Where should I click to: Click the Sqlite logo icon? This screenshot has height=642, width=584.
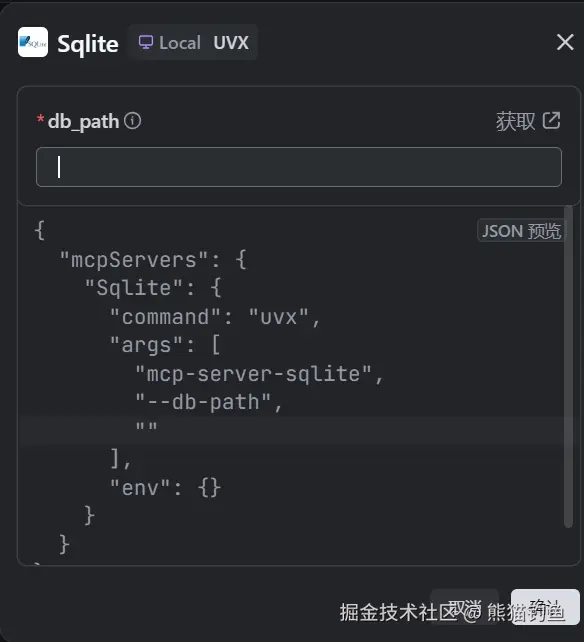(x=33, y=42)
